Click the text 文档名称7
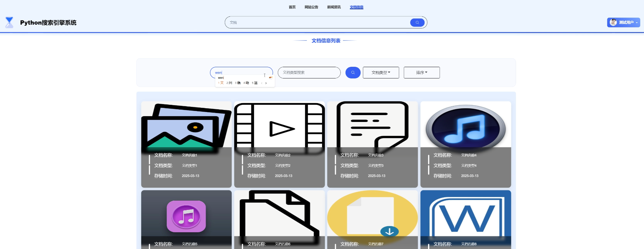 coord(376,244)
